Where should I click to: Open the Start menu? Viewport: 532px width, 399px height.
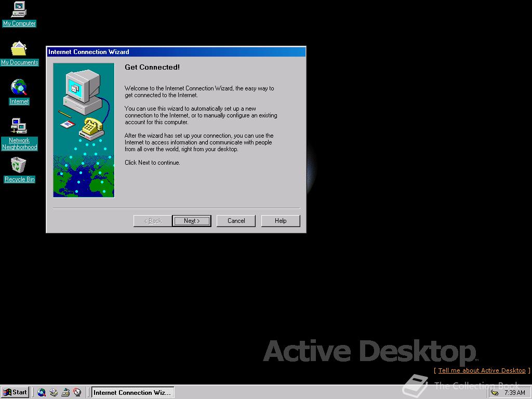tap(15, 392)
